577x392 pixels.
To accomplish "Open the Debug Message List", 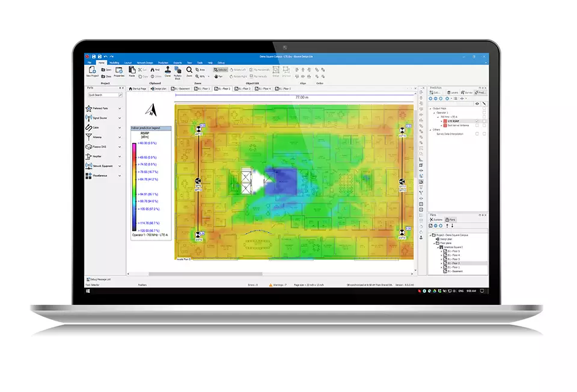I will click(98, 280).
